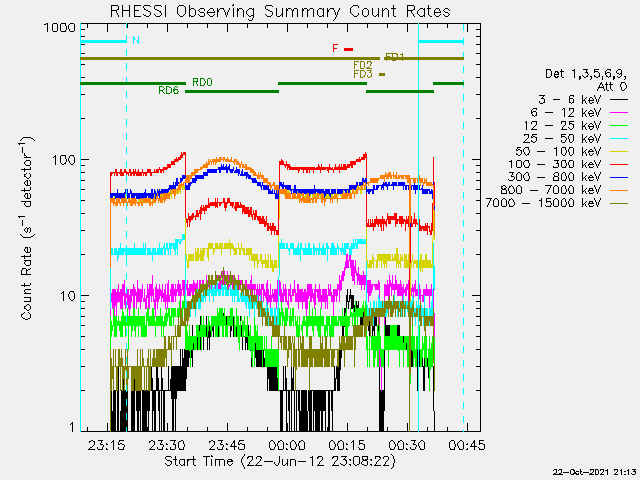
Task: Click the plot title RHESSI Observing Summary Count Rates
Action: [x=280, y=11]
